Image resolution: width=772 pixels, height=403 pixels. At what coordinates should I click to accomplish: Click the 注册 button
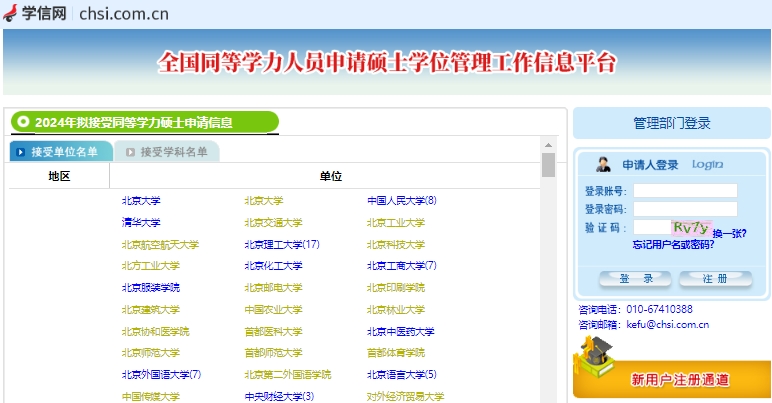point(715,279)
